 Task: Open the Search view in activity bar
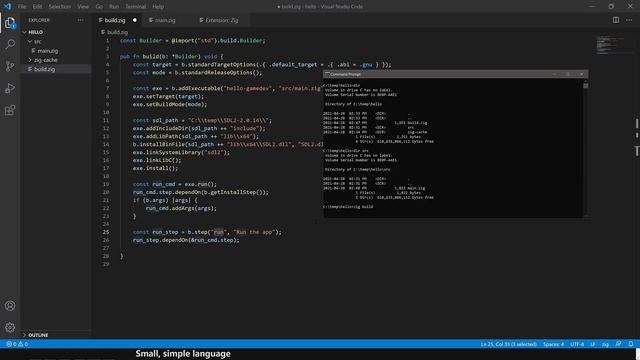click(10, 44)
